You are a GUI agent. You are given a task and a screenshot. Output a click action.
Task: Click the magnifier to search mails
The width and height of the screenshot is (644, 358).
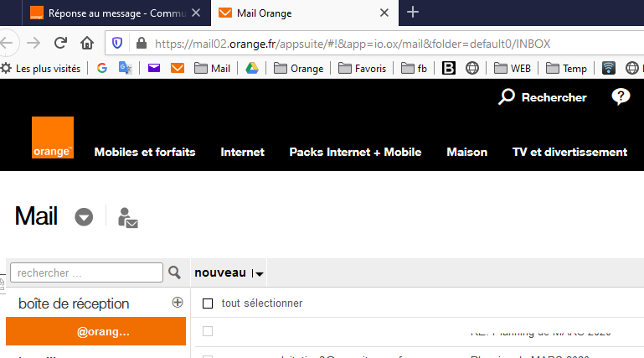click(x=174, y=272)
